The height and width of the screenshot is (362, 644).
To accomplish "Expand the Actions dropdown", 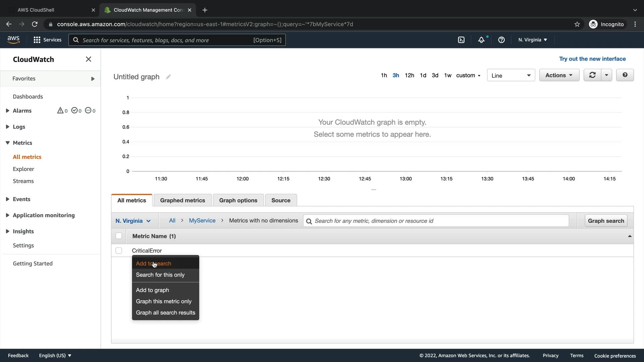I will [x=559, y=75].
